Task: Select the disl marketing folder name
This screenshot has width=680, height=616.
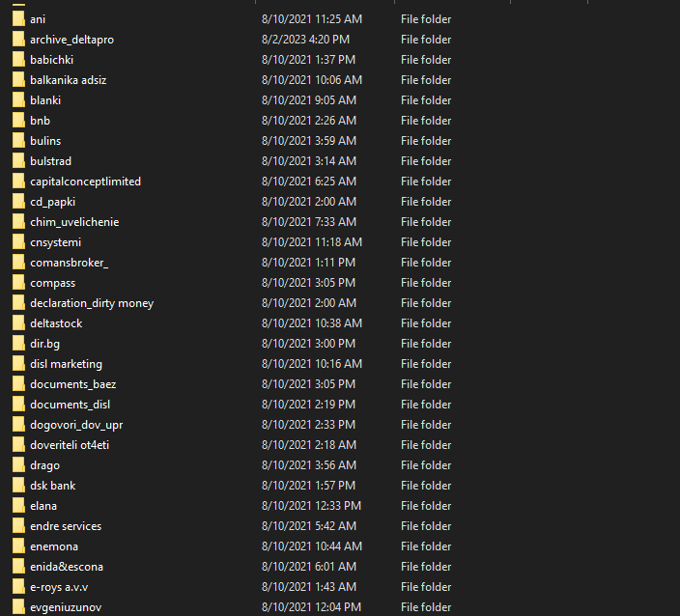Action: (67, 364)
